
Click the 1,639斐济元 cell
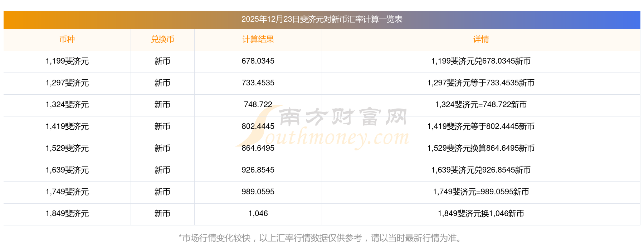tap(67, 170)
